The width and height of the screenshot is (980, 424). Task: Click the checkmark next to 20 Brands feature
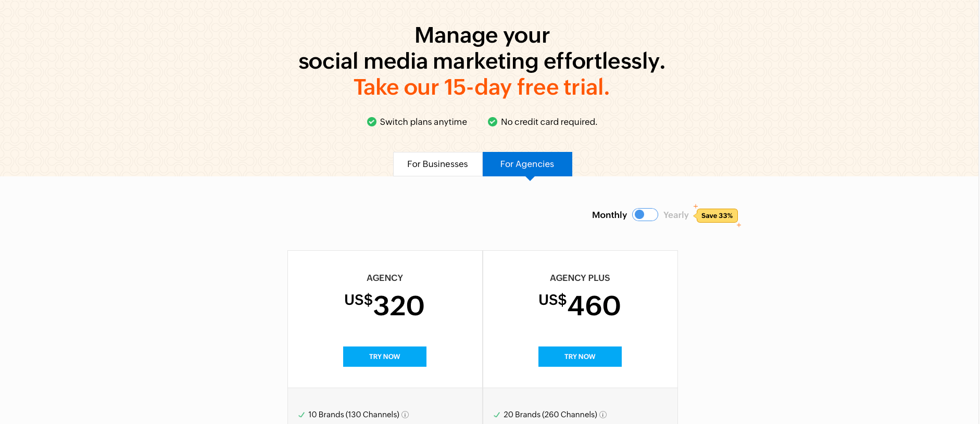[497, 415]
